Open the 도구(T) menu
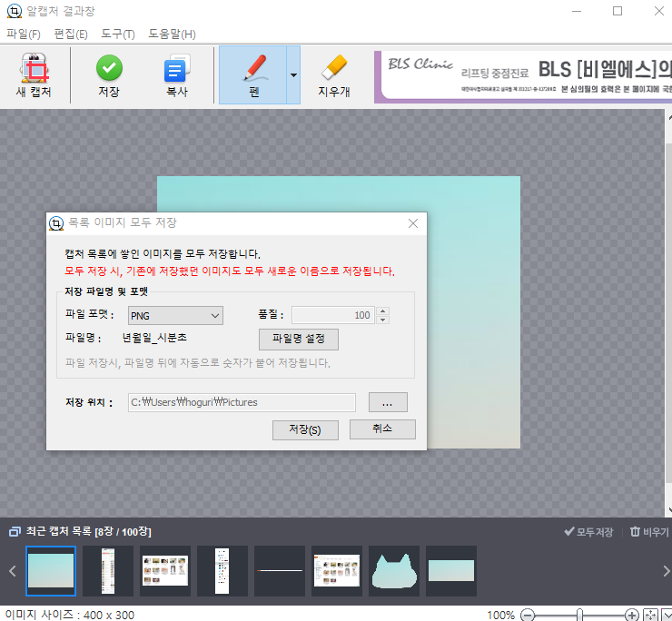Screen dimensions: 672x621 point(118,34)
